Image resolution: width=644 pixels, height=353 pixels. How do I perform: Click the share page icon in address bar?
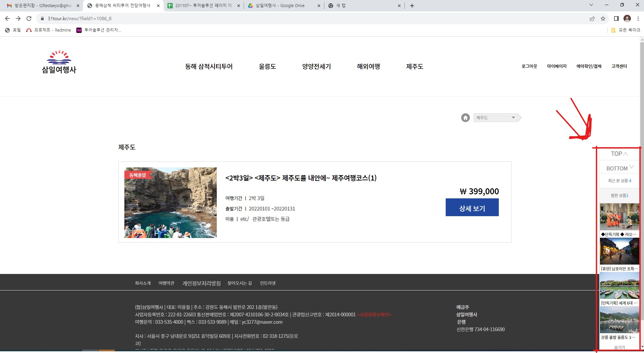tap(592, 18)
